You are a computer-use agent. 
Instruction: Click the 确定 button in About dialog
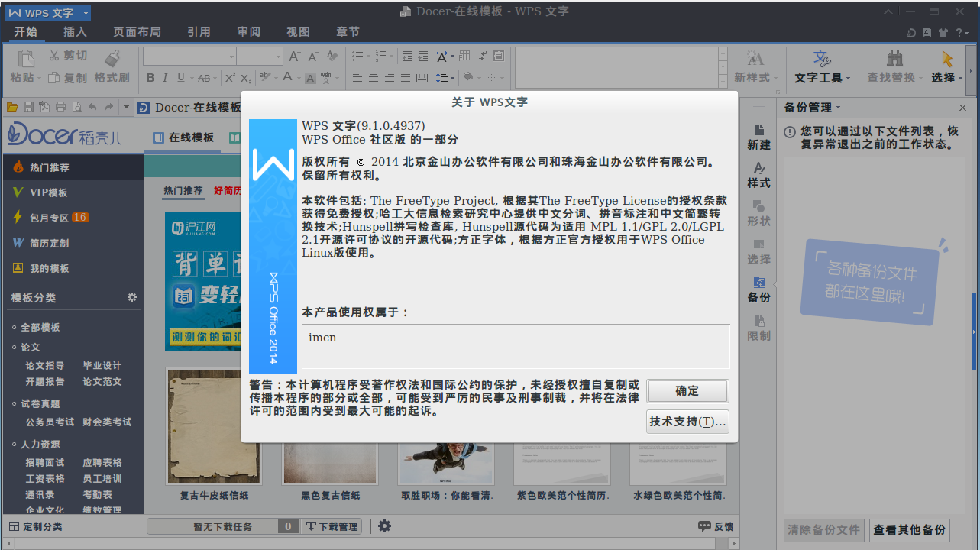point(687,391)
